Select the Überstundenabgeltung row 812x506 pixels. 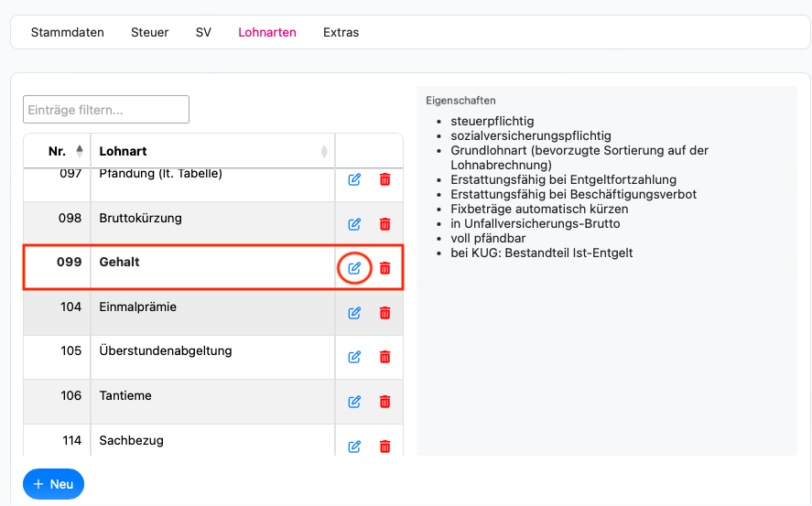click(x=212, y=357)
